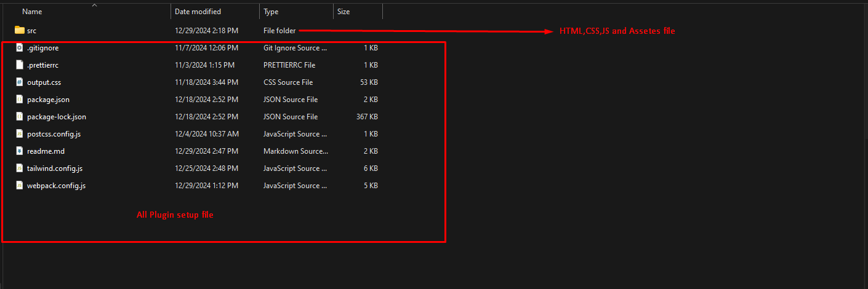Click the 367 KB size cell
The width and height of the screenshot is (868, 289).
coord(367,116)
